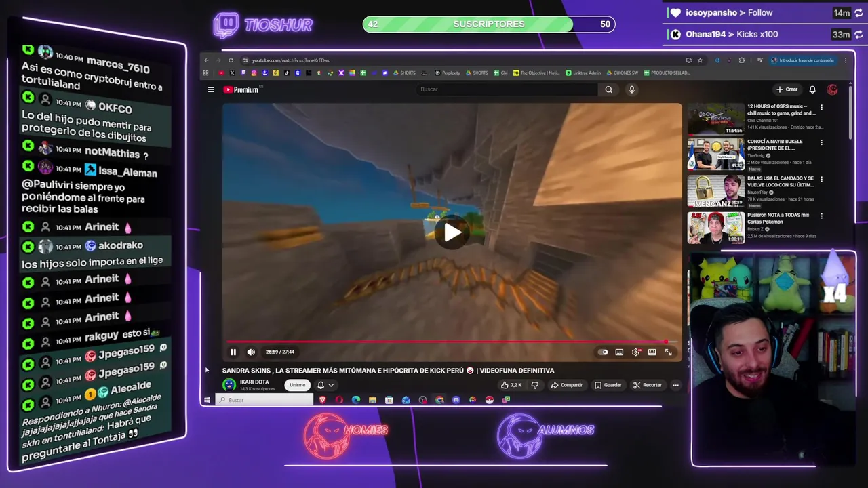The width and height of the screenshot is (868, 488).
Task: Click the Windows taskbar Buscar search box
Action: coord(264,400)
